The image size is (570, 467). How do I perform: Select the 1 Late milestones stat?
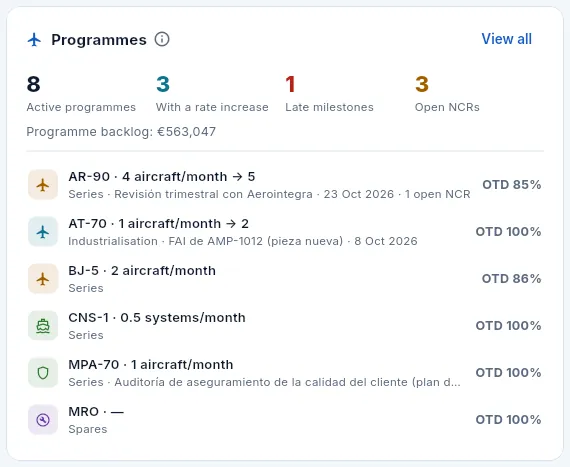pos(329,94)
